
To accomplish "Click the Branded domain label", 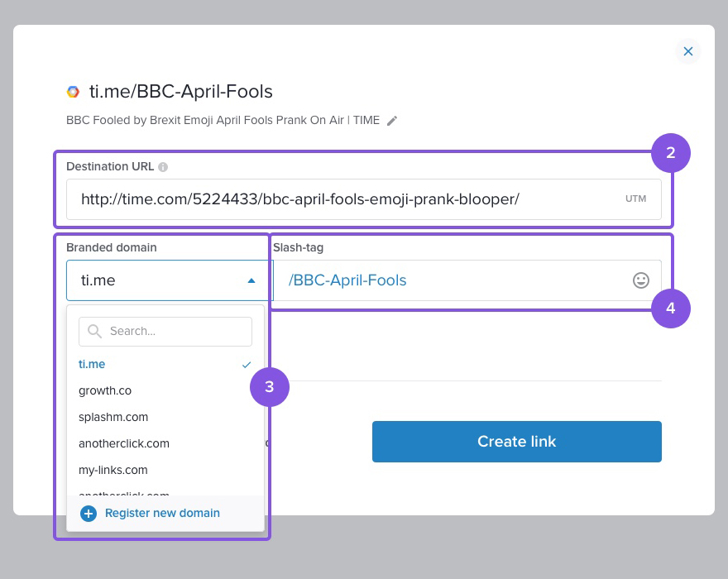I will point(112,247).
